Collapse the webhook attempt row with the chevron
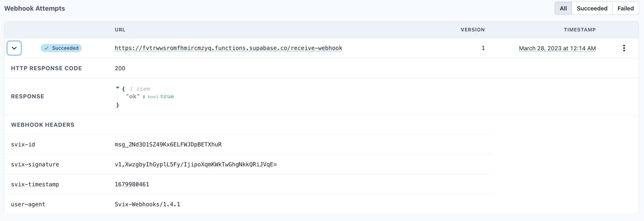Screen dimensions: 644x221 [x=14, y=48]
